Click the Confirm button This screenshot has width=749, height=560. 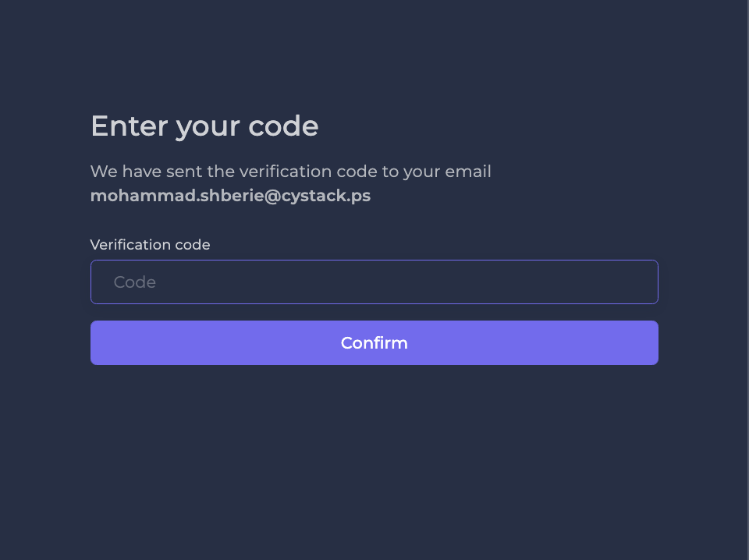pyautogui.click(x=374, y=343)
